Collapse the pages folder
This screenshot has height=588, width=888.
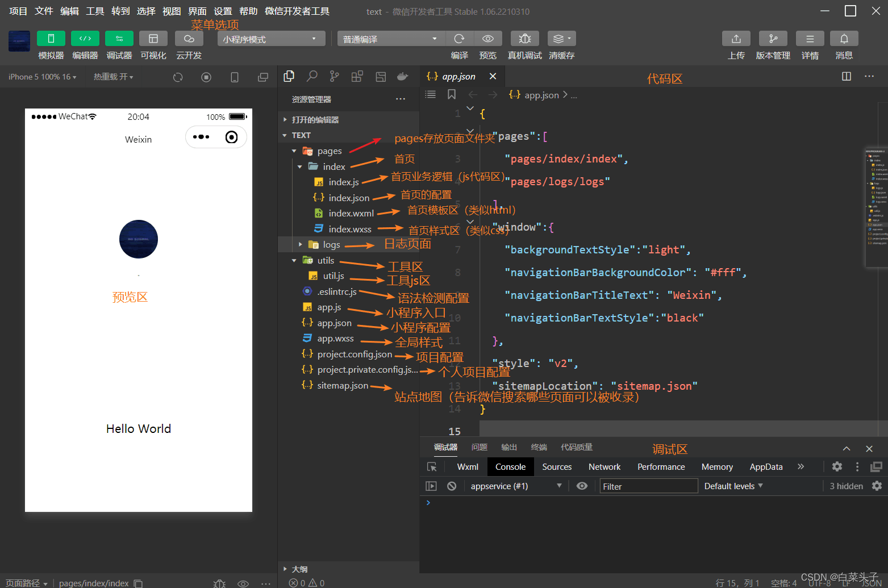click(348, 151)
